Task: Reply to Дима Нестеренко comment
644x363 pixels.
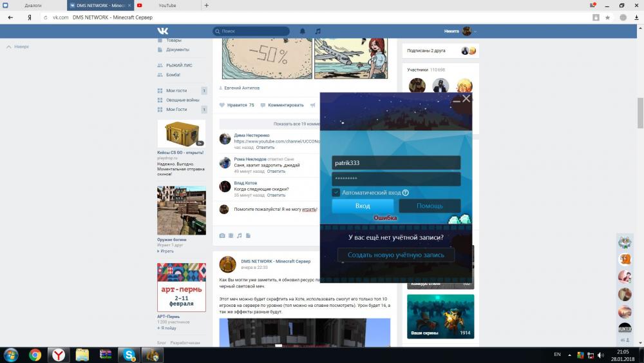Action: click(265, 148)
